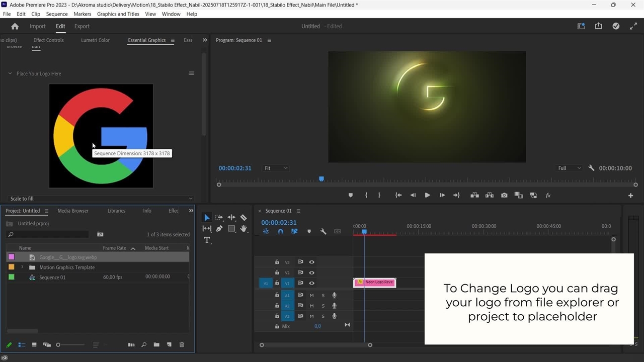Viewport: 644px width, 362px height.
Task: Click the Import workspace button
Action: [38, 26]
